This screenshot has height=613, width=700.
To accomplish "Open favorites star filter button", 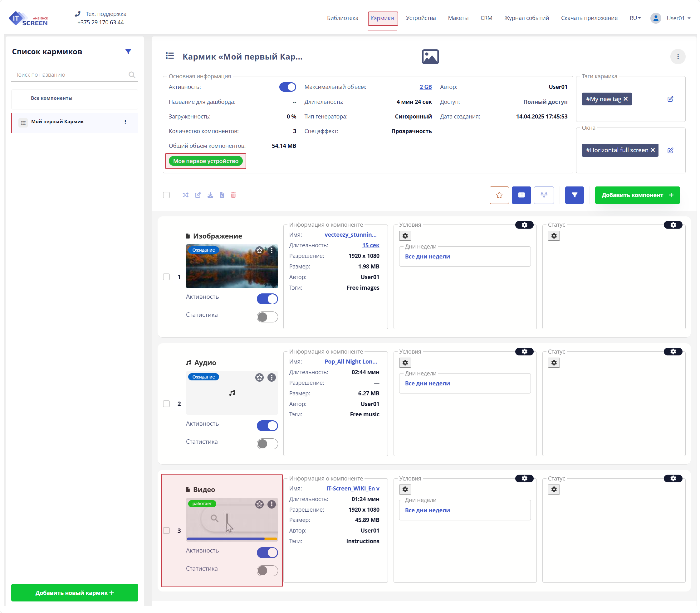I will (499, 195).
